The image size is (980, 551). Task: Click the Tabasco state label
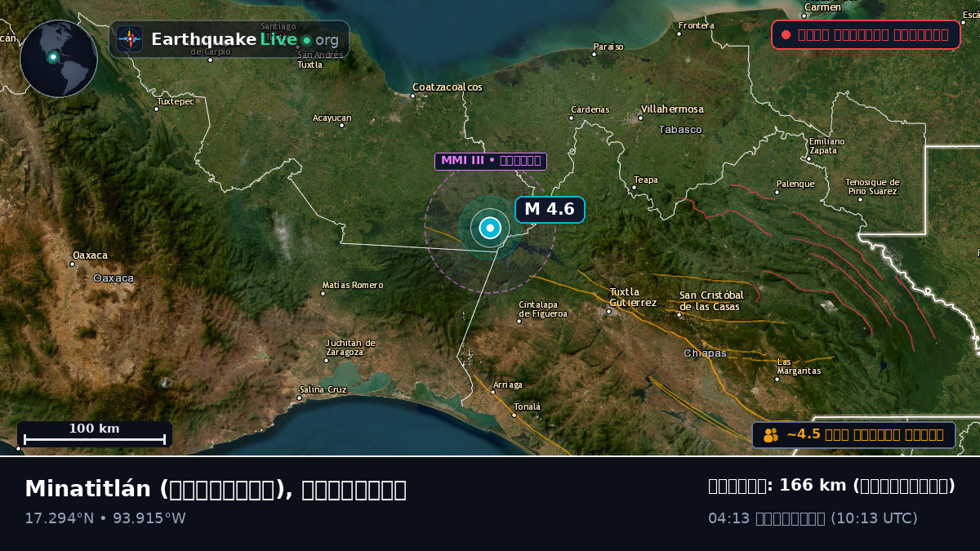(680, 130)
